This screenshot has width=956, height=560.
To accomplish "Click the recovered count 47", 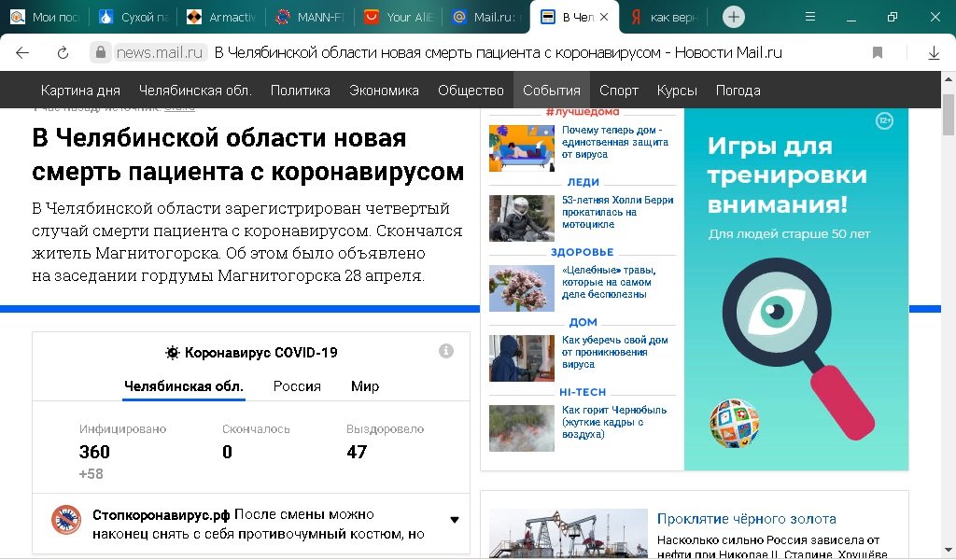I will [357, 452].
